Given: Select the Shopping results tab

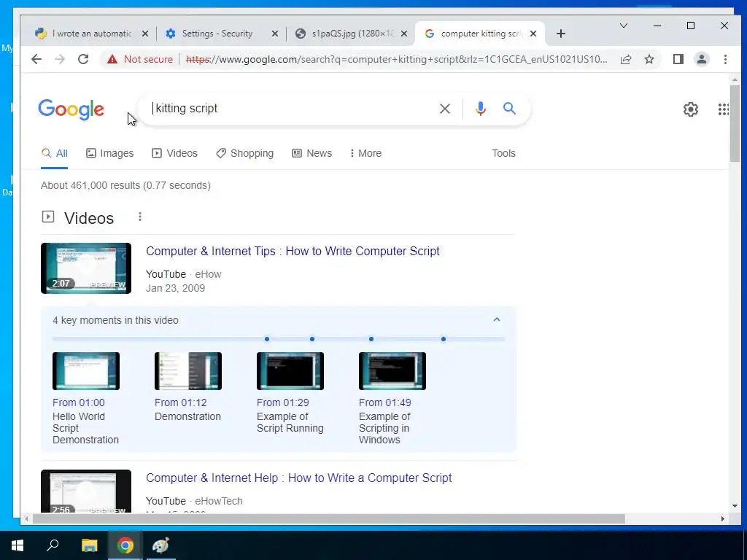Looking at the screenshot, I should tap(245, 153).
